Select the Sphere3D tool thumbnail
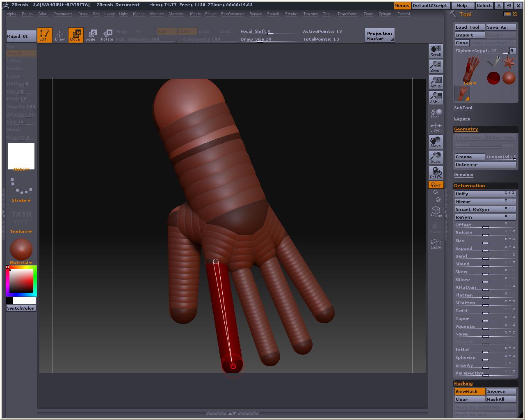 point(509,78)
